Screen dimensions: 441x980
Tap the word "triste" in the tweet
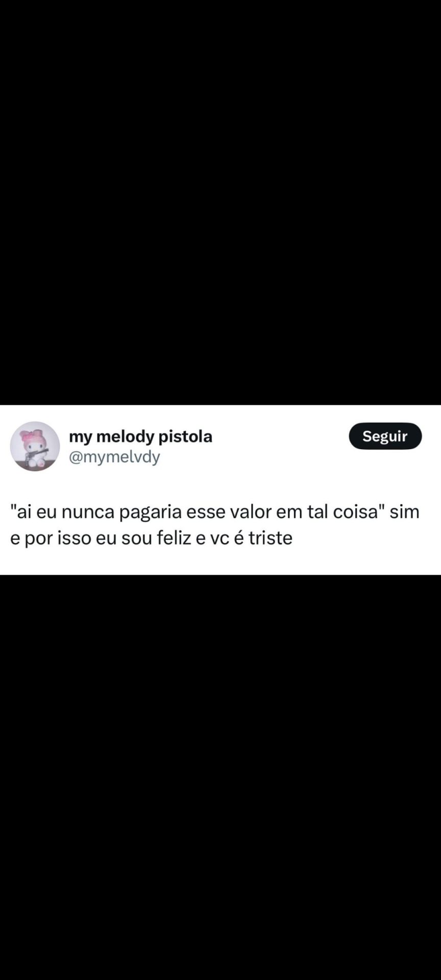(x=270, y=537)
